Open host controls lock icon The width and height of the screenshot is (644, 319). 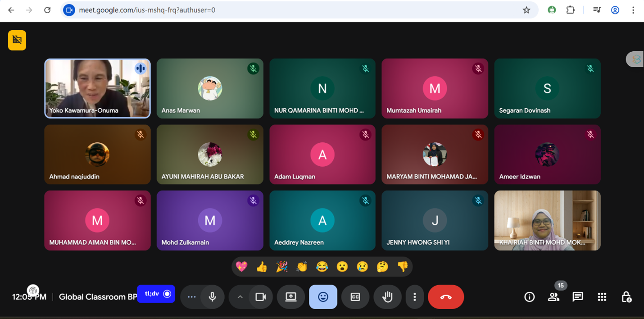[x=626, y=297]
